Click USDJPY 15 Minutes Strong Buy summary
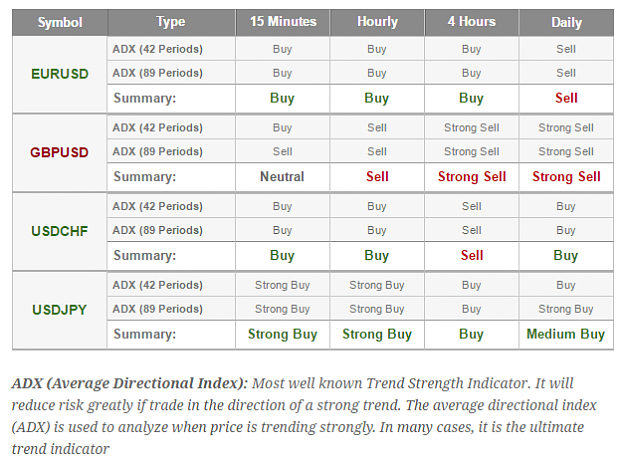 (282, 334)
